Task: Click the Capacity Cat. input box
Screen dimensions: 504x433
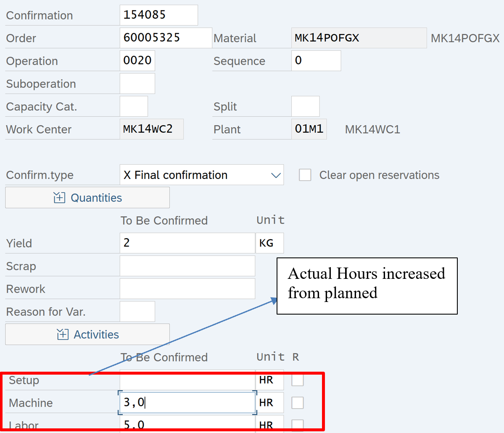Action: (134, 106)
